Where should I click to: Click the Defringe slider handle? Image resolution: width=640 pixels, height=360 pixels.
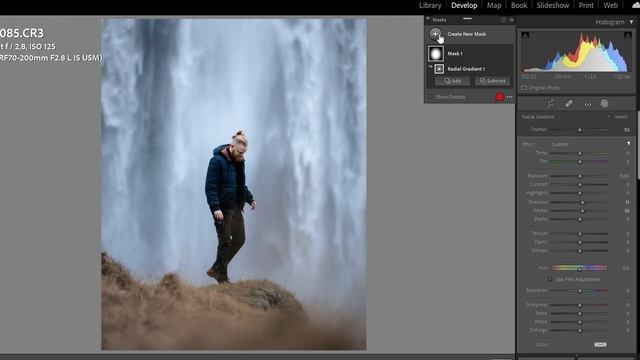point(580,330)
